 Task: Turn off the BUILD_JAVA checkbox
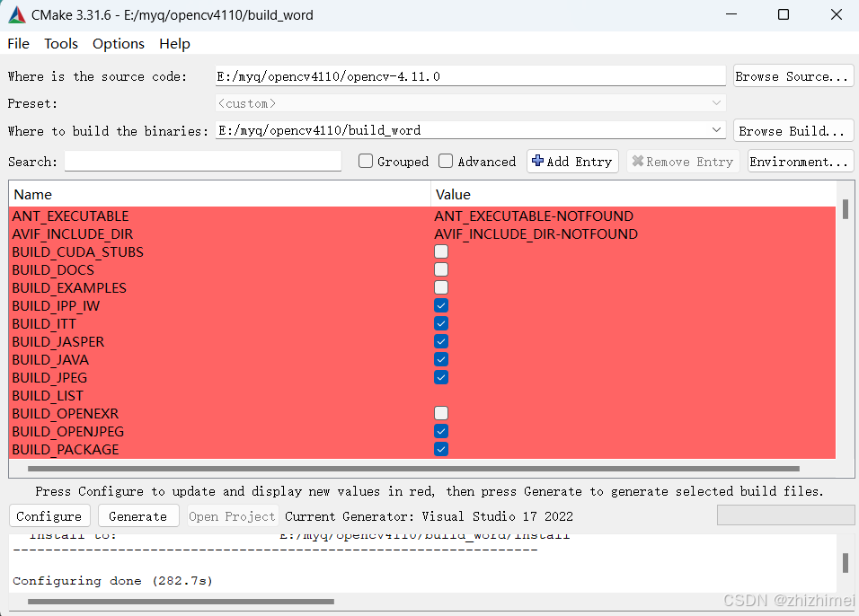[x=441, y=360]
